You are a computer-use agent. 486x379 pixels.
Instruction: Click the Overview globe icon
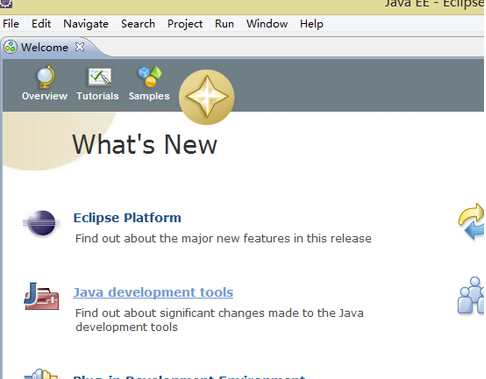click(46, 77)
